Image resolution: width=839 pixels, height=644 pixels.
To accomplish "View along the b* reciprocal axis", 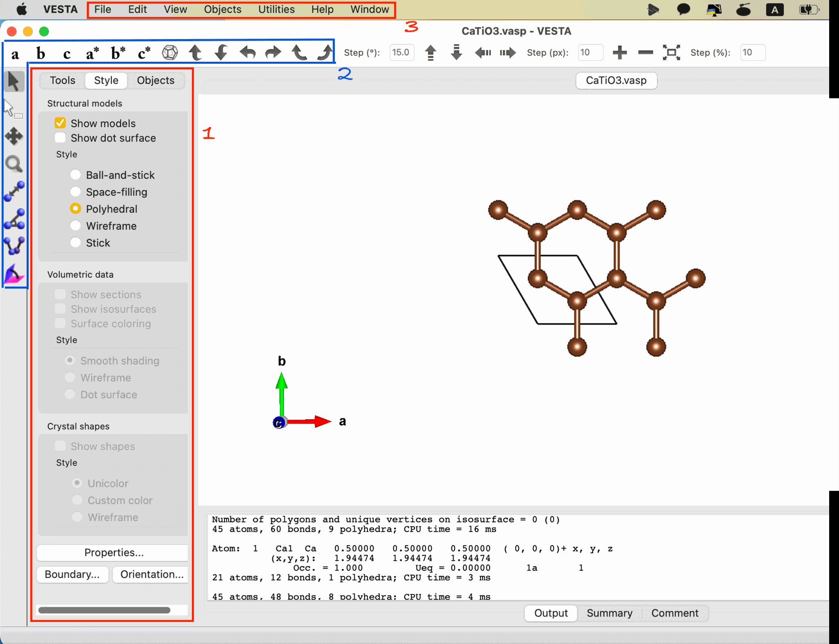I will pos(118,53).
